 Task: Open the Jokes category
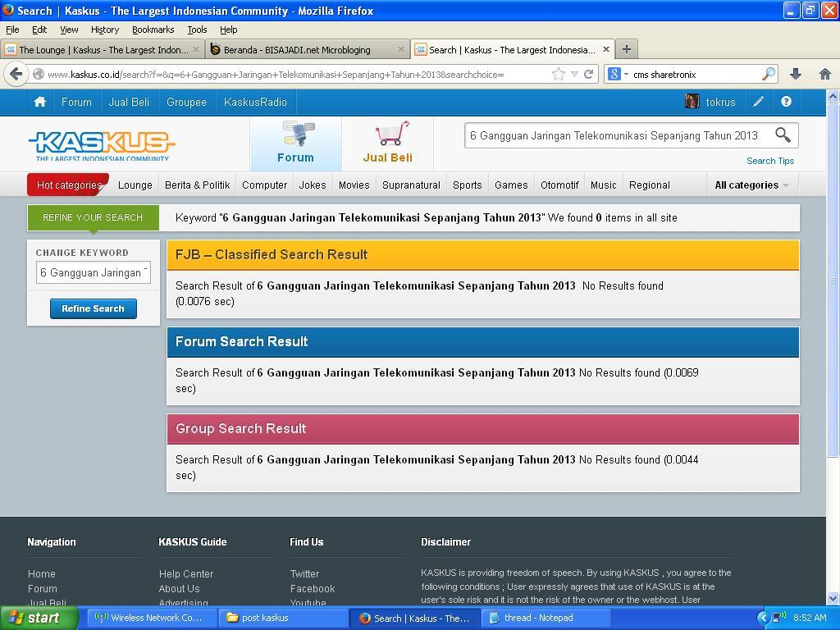313,185
